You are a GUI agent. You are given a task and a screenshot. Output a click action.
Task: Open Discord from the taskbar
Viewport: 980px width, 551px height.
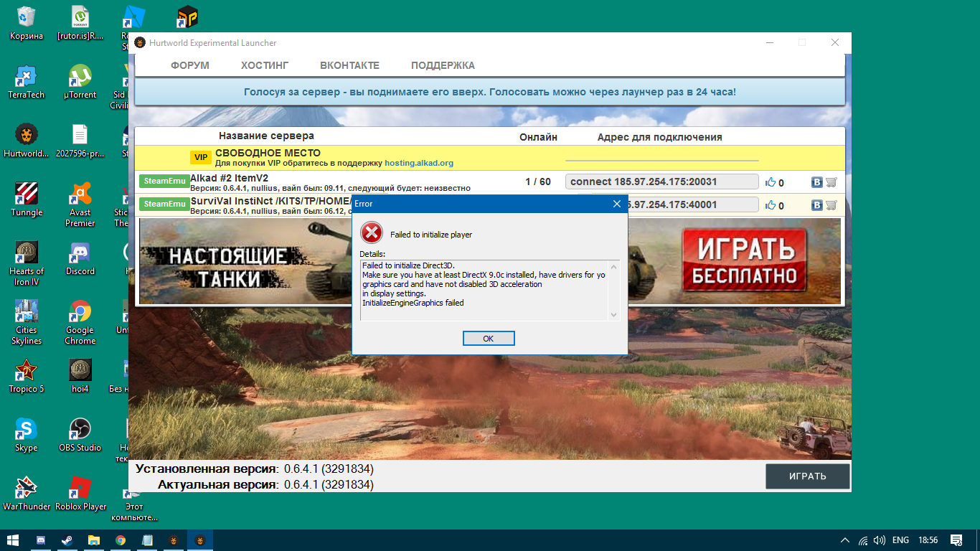tap(40, 540)
